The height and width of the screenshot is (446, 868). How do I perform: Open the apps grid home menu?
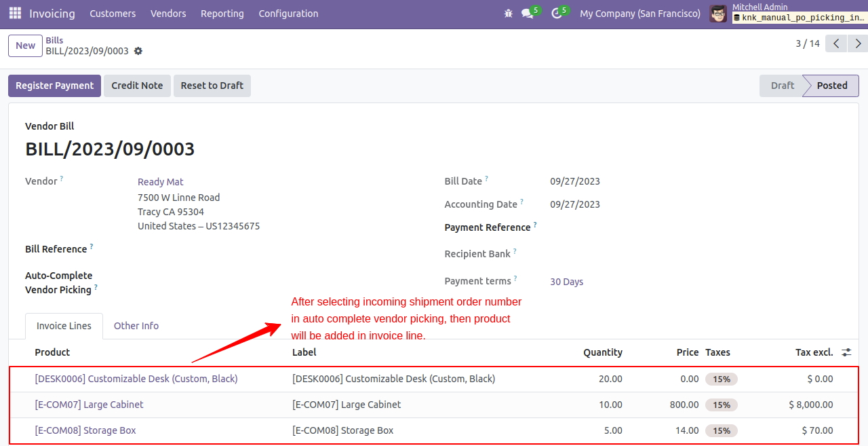pos(15,14)
